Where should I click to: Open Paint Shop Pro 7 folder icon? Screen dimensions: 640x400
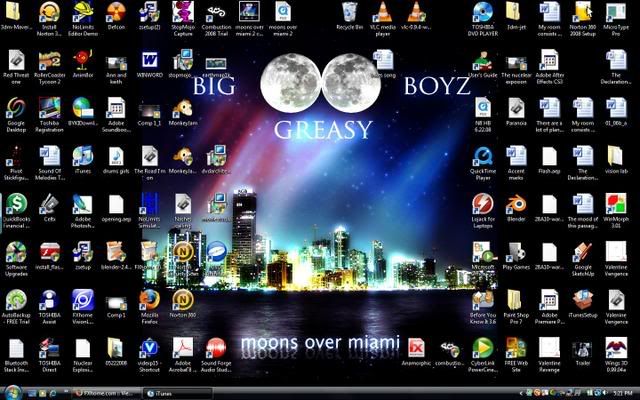[x=516, y=307]
